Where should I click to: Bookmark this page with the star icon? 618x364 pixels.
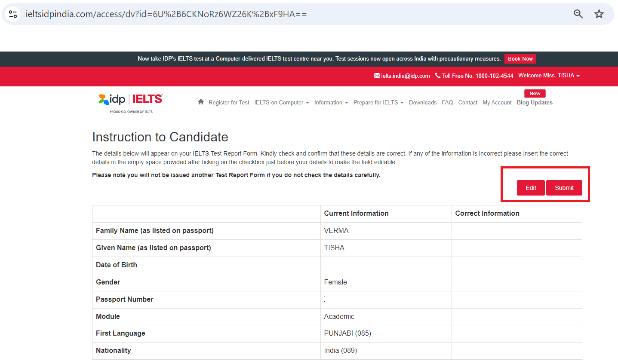[599, 14]
